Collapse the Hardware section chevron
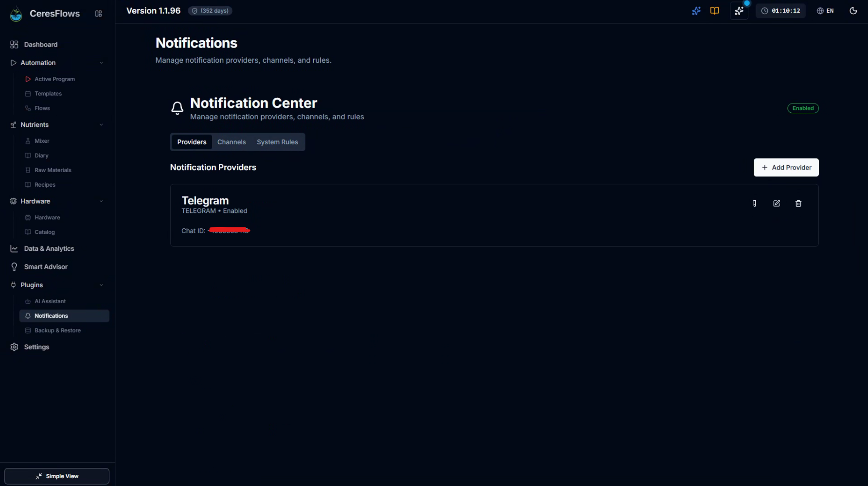 (101, 201)
